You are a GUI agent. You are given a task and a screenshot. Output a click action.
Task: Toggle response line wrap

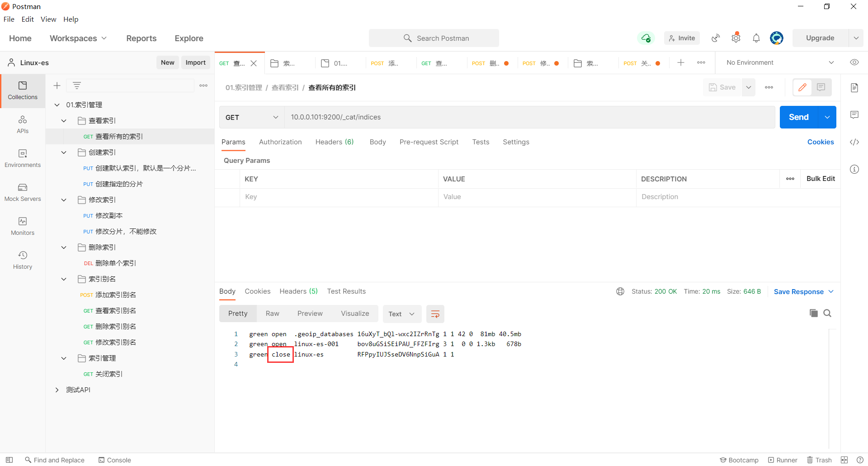tap(435, 314)
